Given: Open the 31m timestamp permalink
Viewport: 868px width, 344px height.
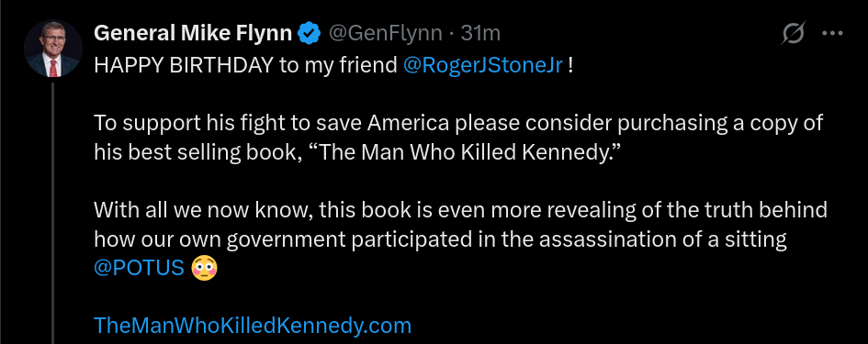Looking at the screenshot, I should (480, 34).
